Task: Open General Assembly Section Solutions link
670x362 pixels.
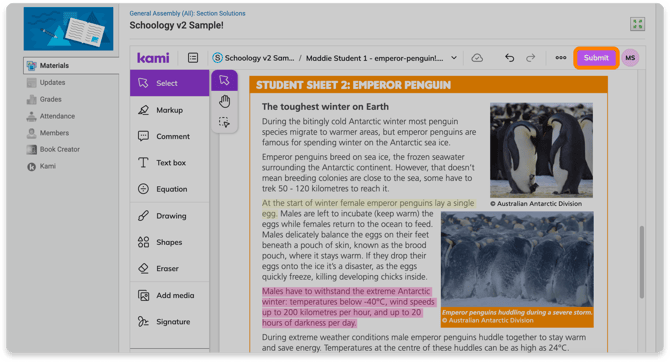Action: pyautogui.click(x=187, y=13)
